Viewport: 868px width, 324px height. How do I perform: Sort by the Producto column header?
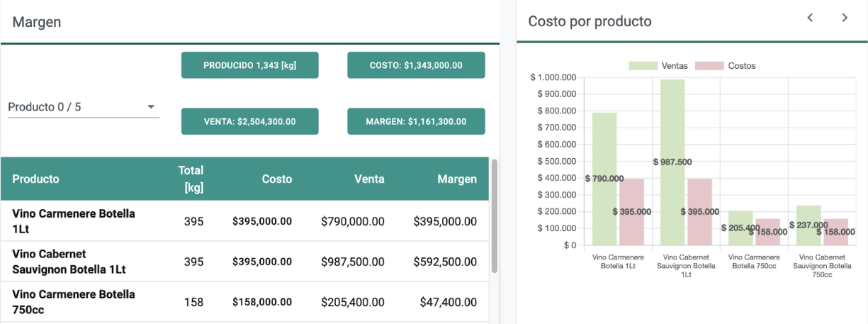[36, 179]
